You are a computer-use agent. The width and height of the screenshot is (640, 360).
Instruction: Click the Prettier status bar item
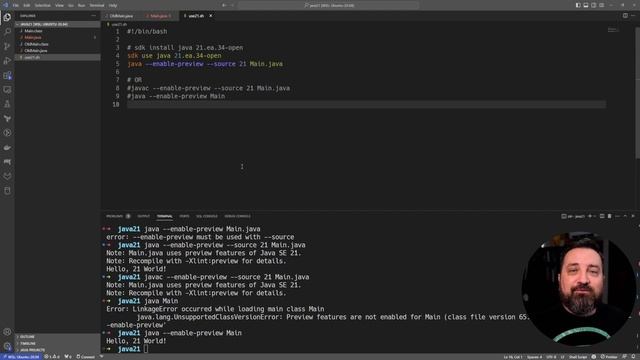click(609, 357)
